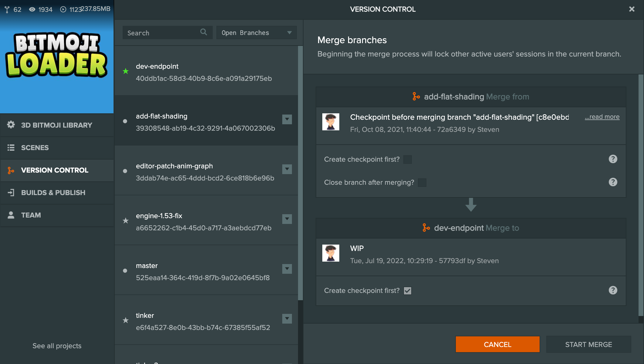The height and width of the screenshot is (364, 644).
Task: Click the search magnifier icon
Action: 204,32
